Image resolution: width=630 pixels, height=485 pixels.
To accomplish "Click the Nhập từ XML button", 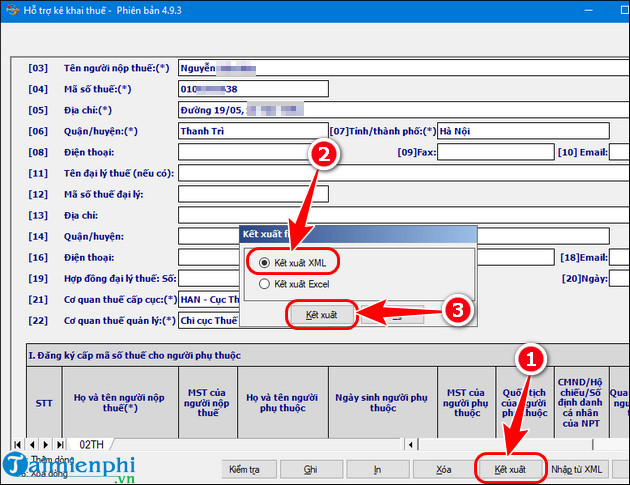I will pyautogui.click(x=579, y=468).
